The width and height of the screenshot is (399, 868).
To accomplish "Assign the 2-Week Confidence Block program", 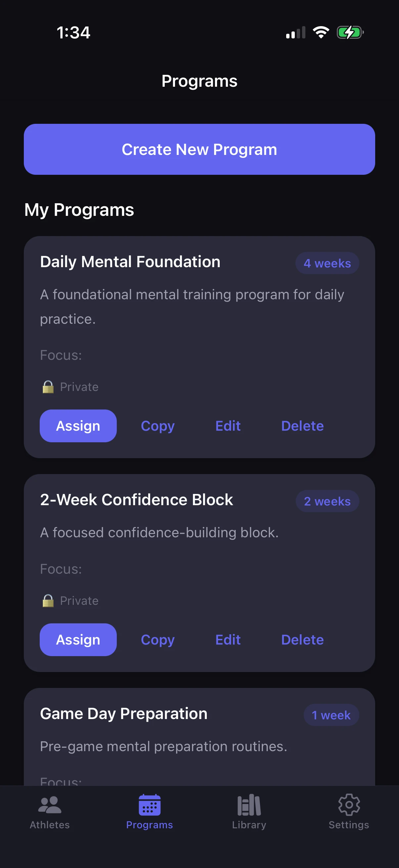I will pos(78,640).
